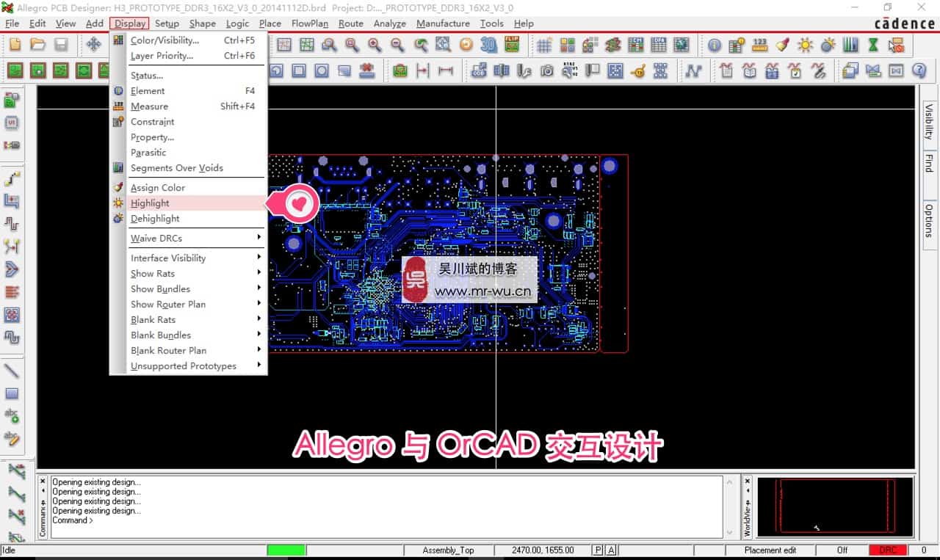
Task: Click the Zoom Out magnifier icon
Action: [397, 45]
